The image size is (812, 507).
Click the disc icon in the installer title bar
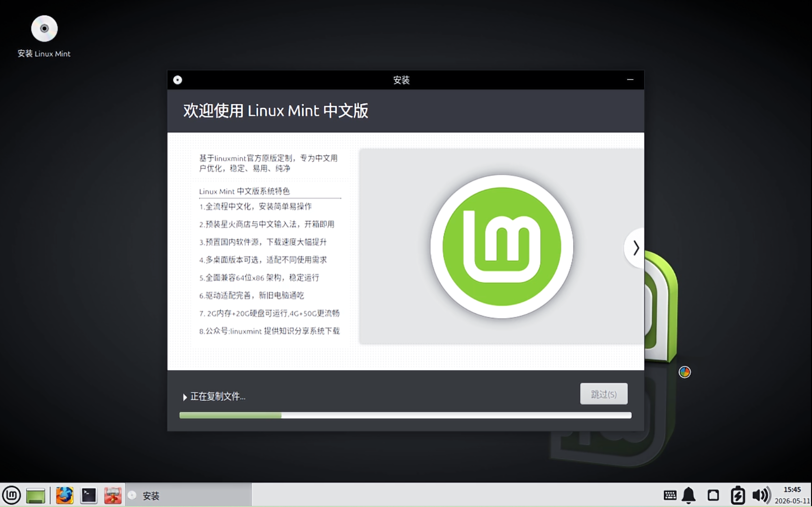177,80
